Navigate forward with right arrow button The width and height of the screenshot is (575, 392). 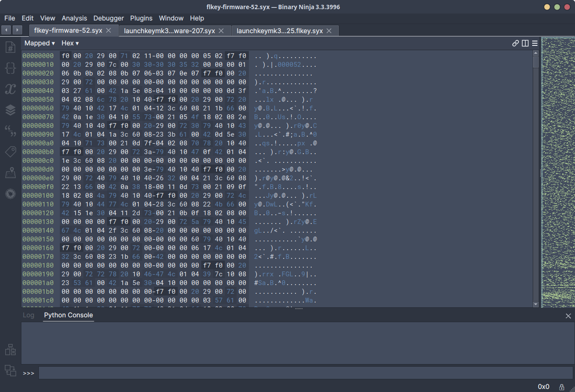coord(17,30)
